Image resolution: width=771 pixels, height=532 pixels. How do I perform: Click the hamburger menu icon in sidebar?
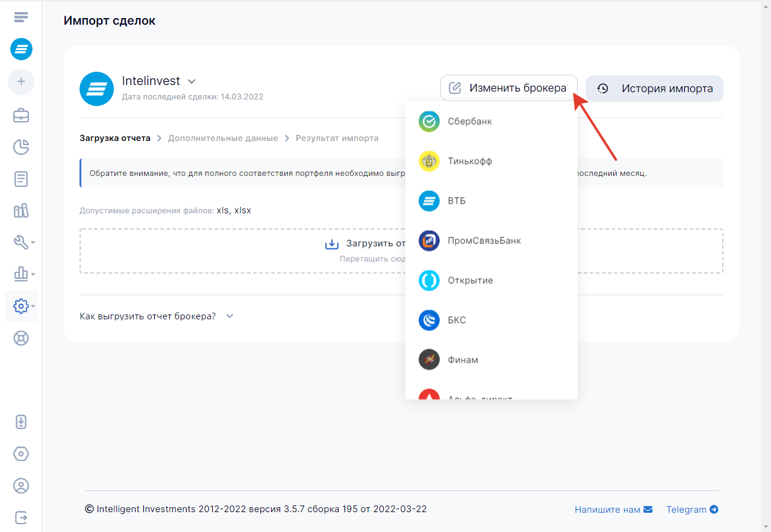click(21, 17)
